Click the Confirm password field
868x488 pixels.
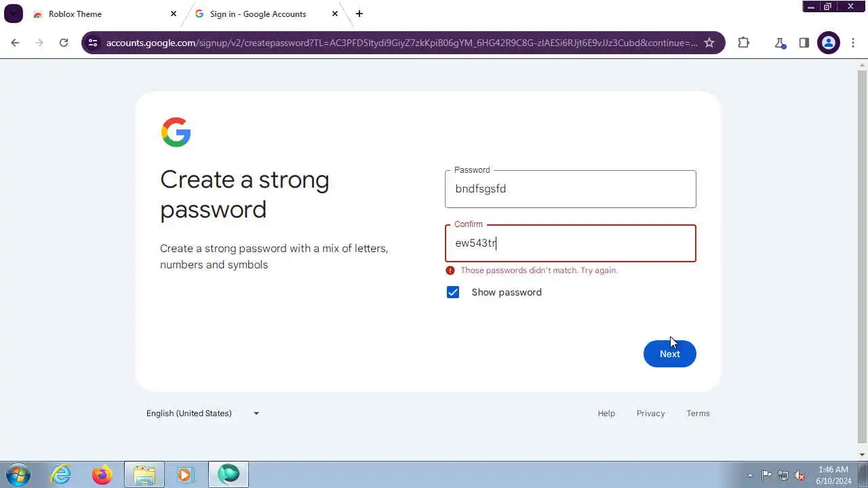570,243
